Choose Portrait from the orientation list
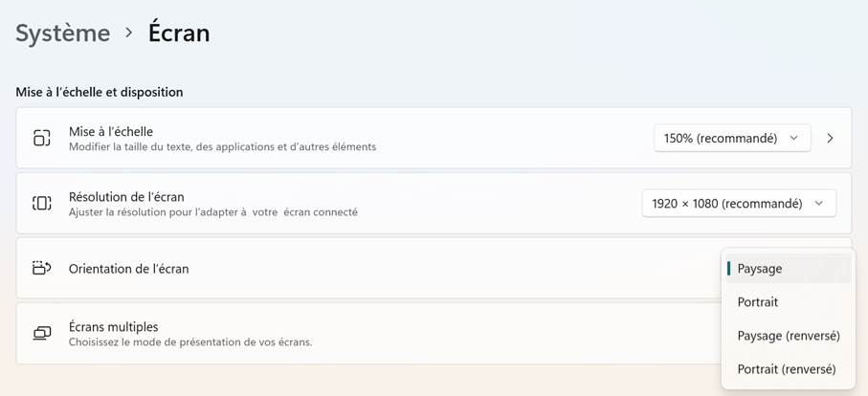 tap(758, 302)
